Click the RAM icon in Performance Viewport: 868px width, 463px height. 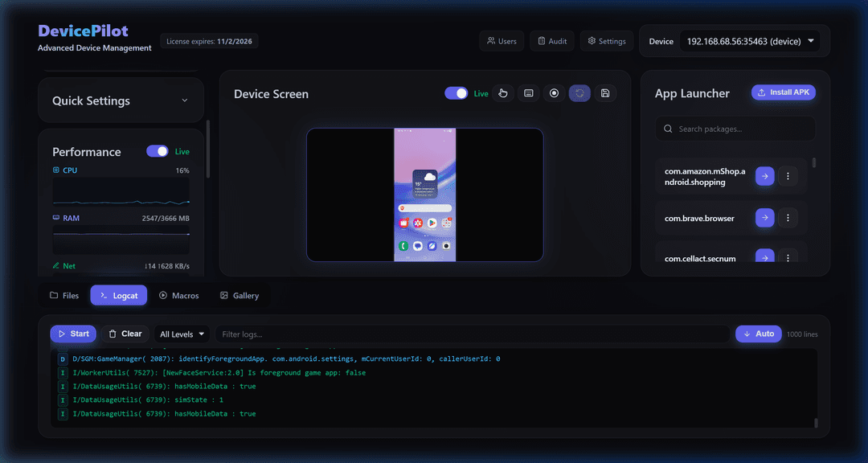[56, 218]
